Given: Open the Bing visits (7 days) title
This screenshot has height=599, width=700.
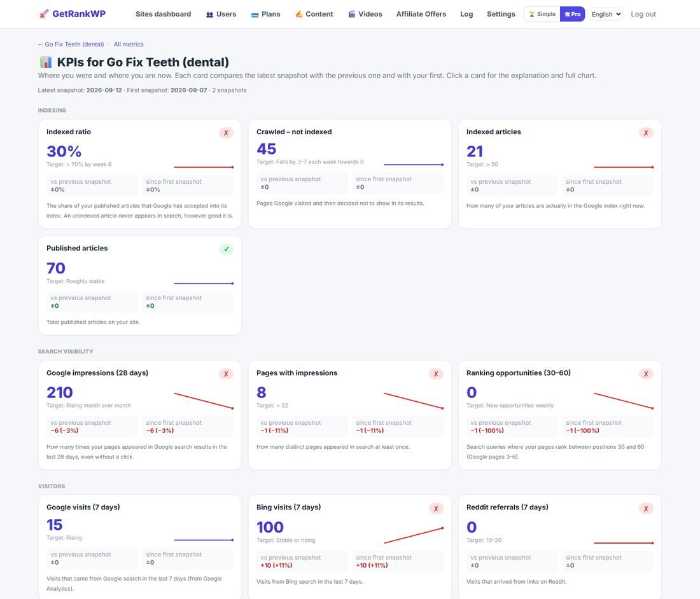Looking at the screenshot, I should pos(289,507).
